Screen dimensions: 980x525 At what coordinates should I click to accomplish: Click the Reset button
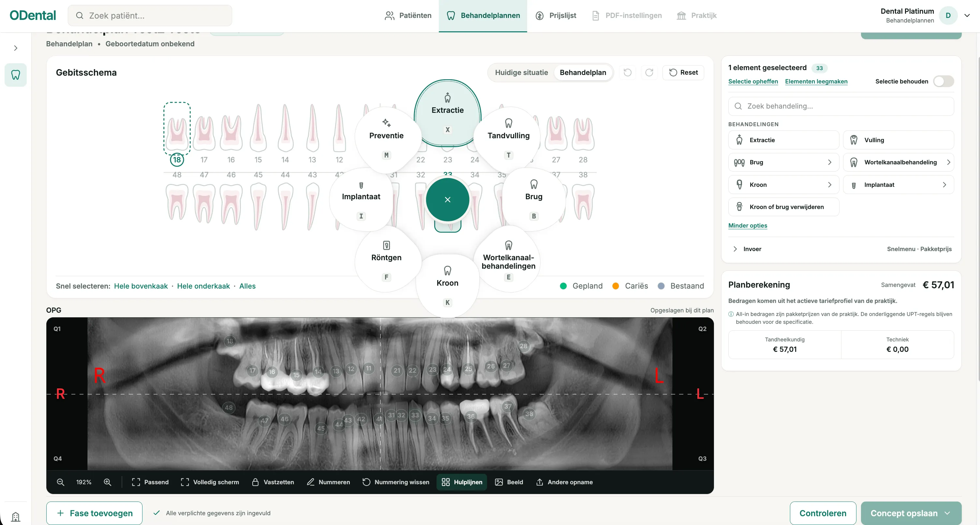coord(683,72)
